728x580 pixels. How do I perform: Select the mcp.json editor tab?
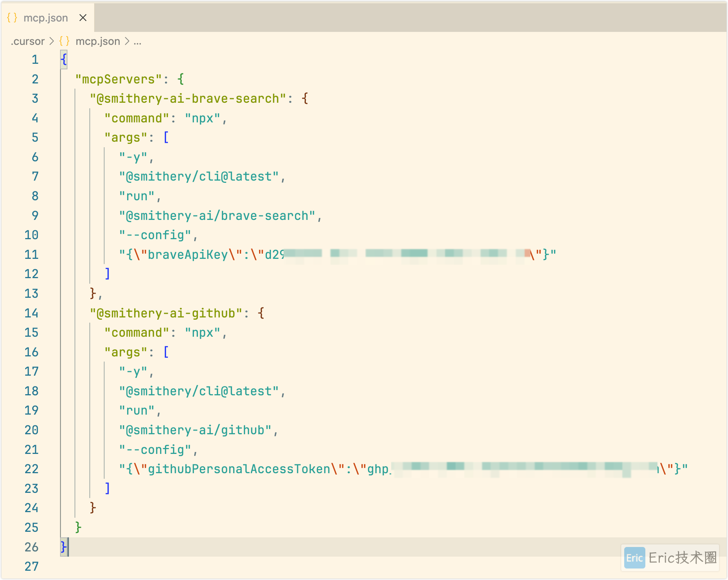tap(47, 18)
